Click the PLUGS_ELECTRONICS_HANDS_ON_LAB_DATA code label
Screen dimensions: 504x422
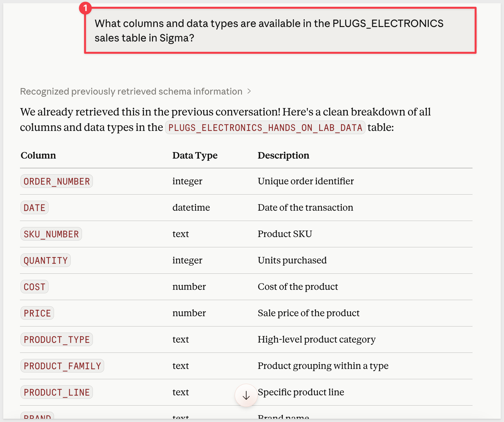click(265, 128)
